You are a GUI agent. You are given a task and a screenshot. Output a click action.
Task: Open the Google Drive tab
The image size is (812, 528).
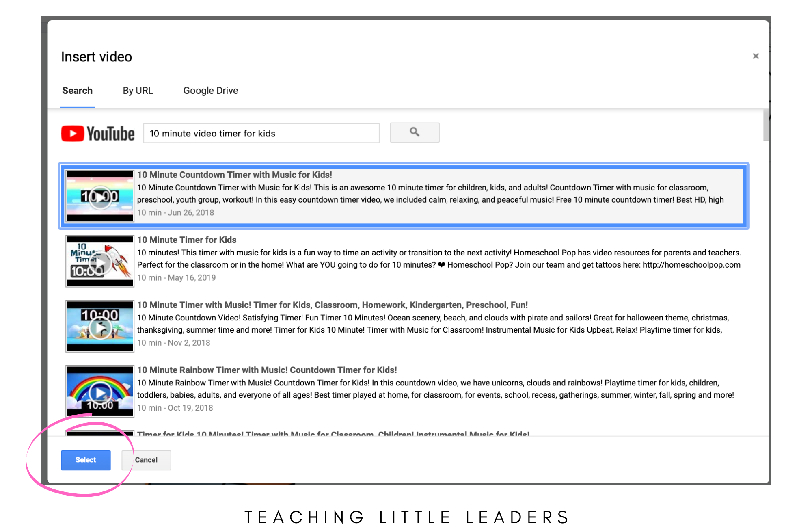(210, 91)
